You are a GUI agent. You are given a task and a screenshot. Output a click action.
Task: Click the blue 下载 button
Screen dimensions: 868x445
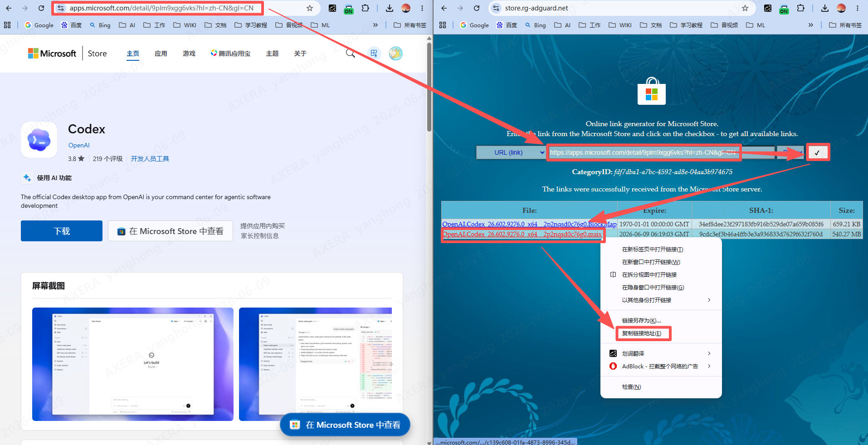tap(62, 231)
